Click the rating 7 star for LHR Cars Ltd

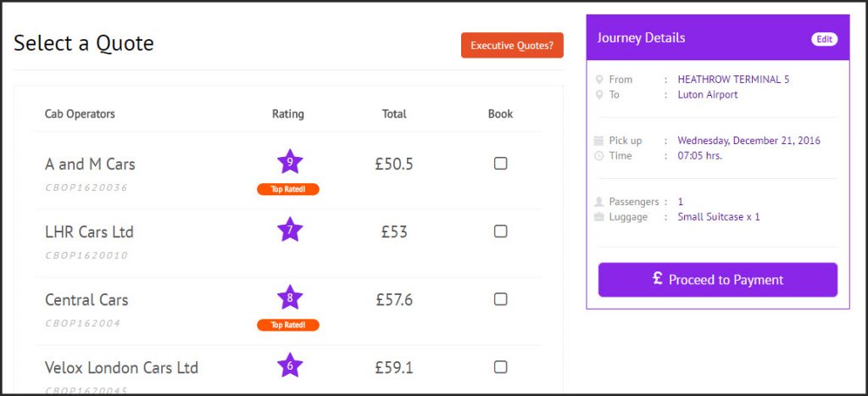click(289, 229)
